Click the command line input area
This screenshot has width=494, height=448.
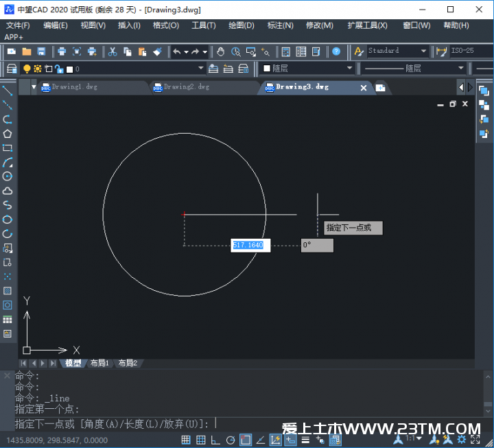click(249, 424)
